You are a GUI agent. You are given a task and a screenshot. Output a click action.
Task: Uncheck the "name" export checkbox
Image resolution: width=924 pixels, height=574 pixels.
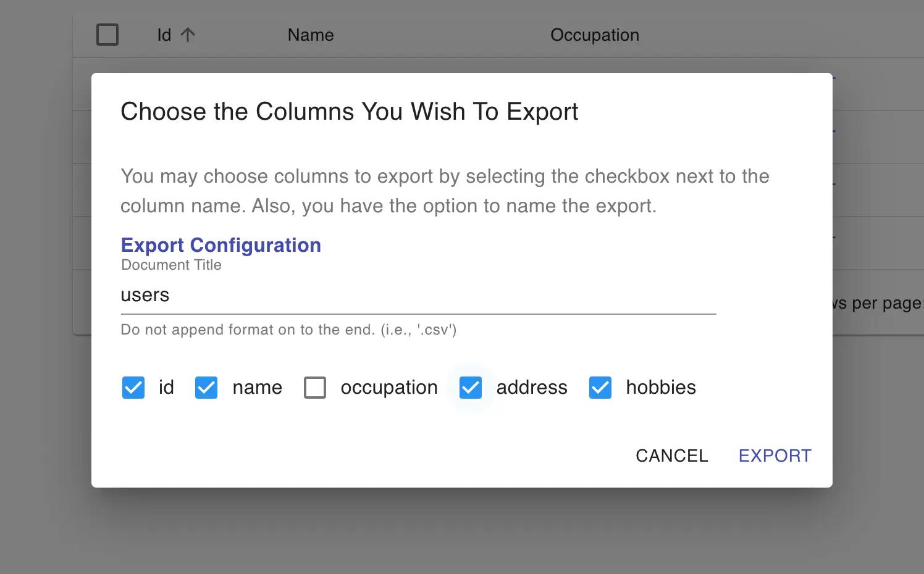pyautogui.click(x=206, y=388)
